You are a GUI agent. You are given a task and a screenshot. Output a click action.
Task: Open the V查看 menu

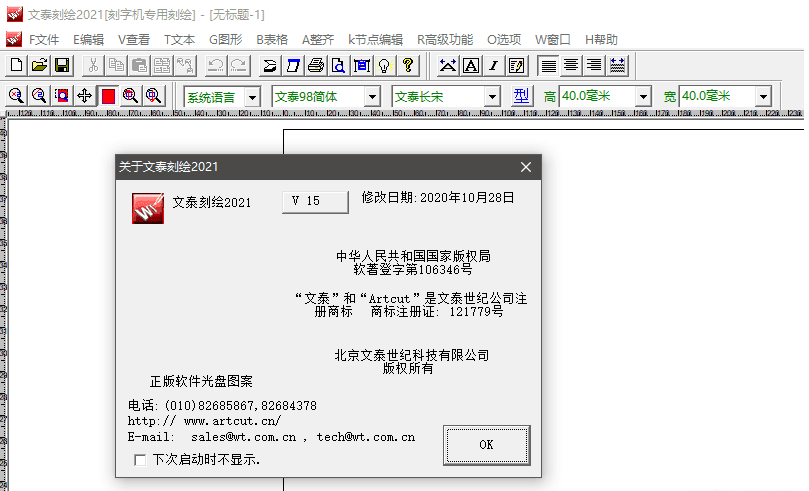pos(134,40)
